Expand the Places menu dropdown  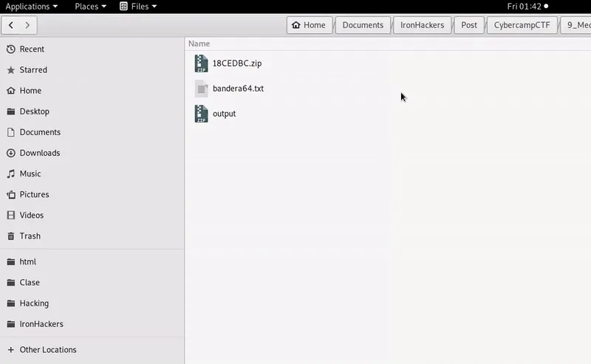point(90,6)
